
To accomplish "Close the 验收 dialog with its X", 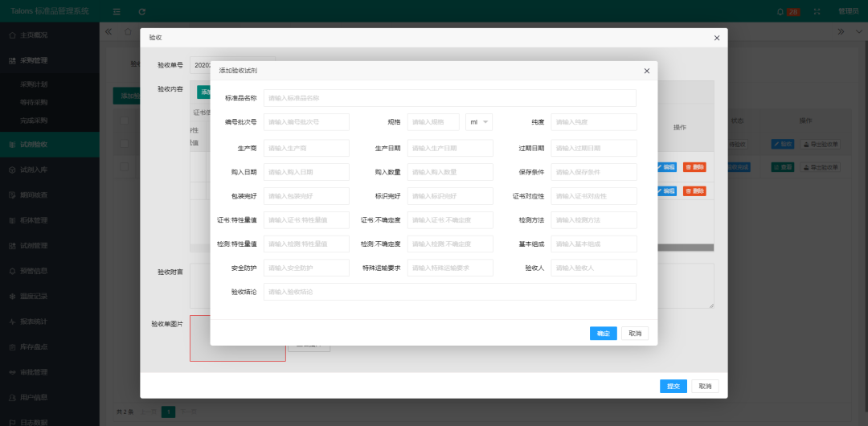I will click(x=717, y=38).
